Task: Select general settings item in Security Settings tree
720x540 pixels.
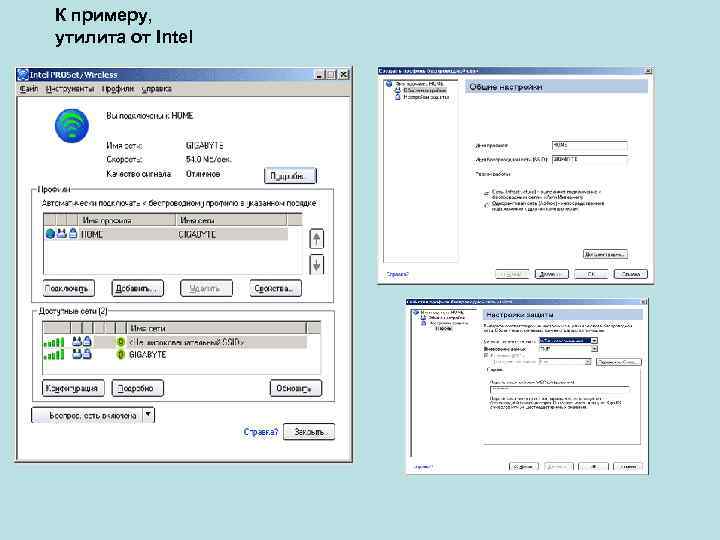Action: [446, 318]
